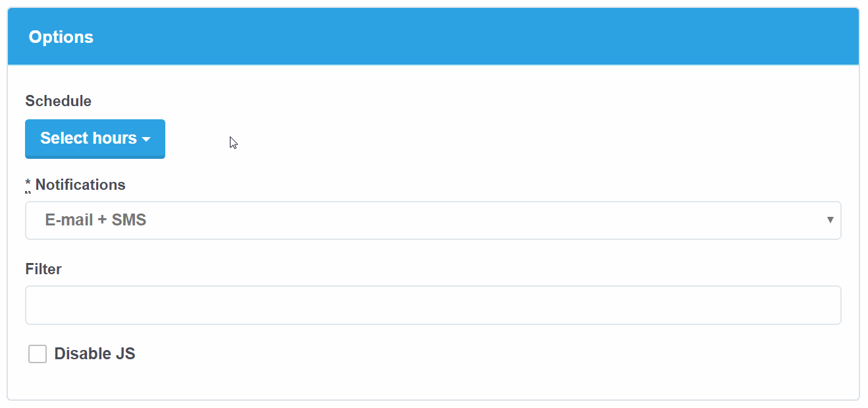Open the hours picker under Schedule
This screenshot has height=408, width=868.
95,138
